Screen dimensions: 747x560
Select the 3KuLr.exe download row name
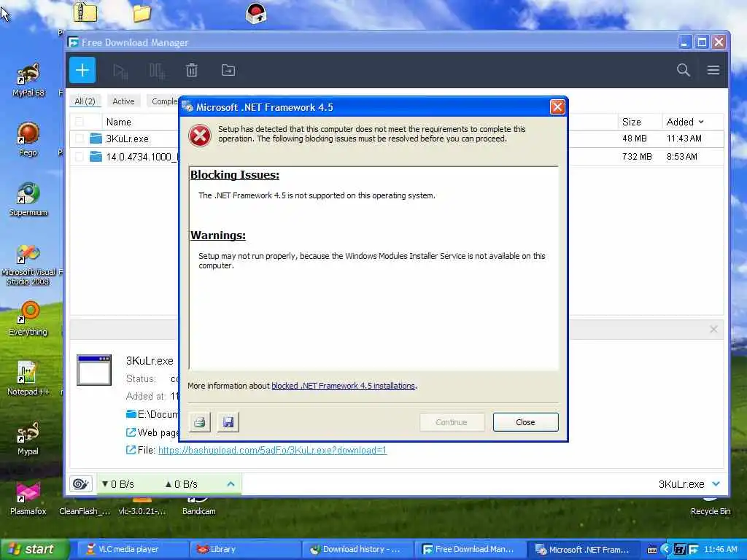click(127, 139)
